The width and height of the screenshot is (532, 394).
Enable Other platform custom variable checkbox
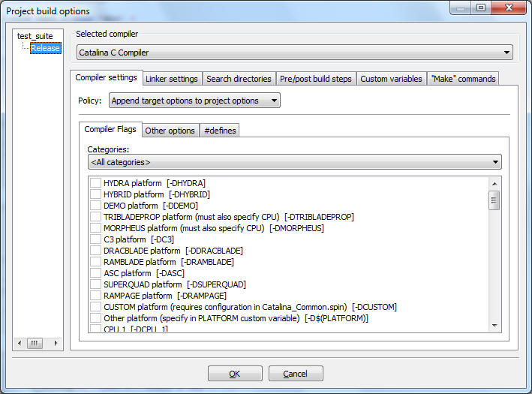(x=95, y=318)
